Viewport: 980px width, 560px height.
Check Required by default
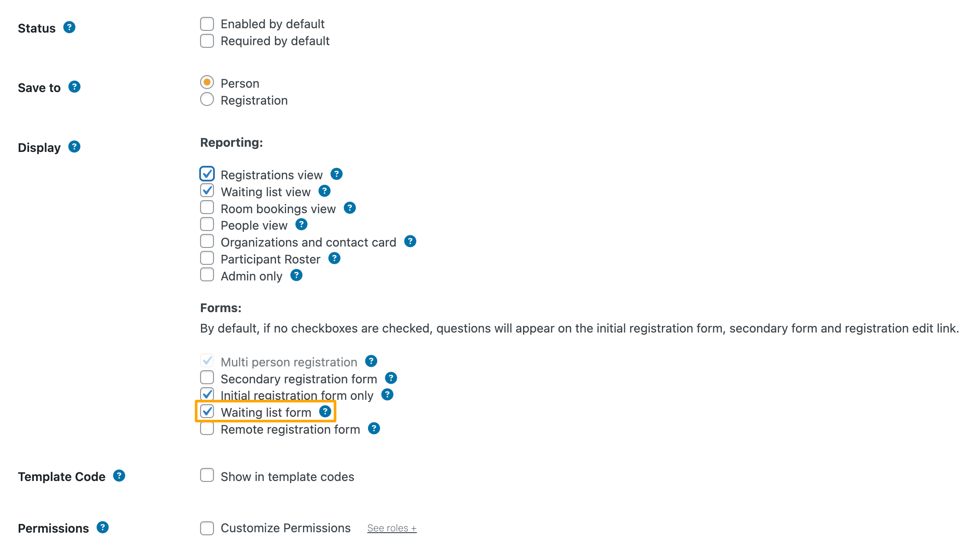(207, 41)
